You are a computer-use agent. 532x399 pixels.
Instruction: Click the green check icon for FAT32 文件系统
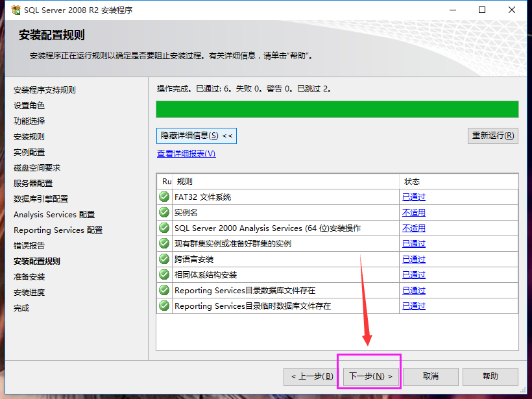pos(164,197)
